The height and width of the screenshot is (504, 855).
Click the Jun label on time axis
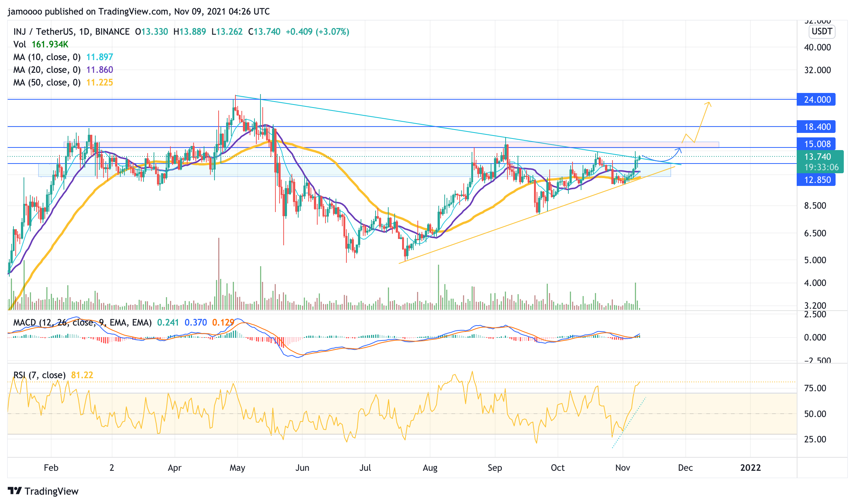302,468
